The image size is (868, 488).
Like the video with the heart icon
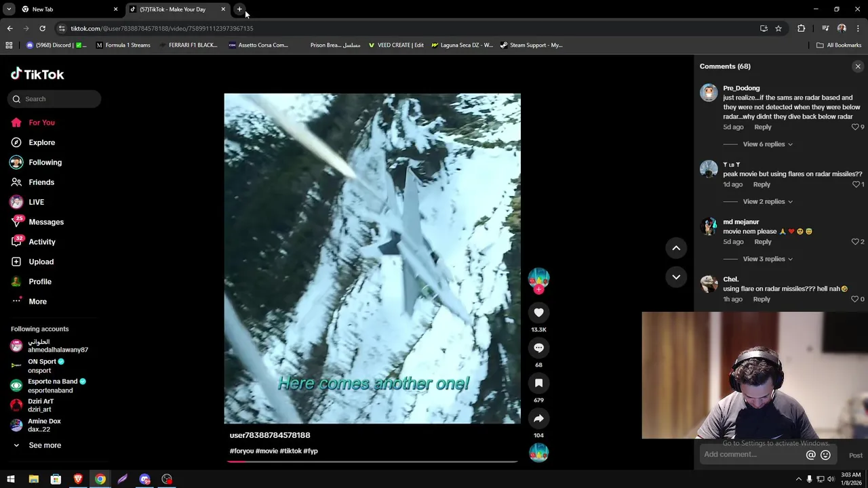pyautogui.click(x=538, y=312)
